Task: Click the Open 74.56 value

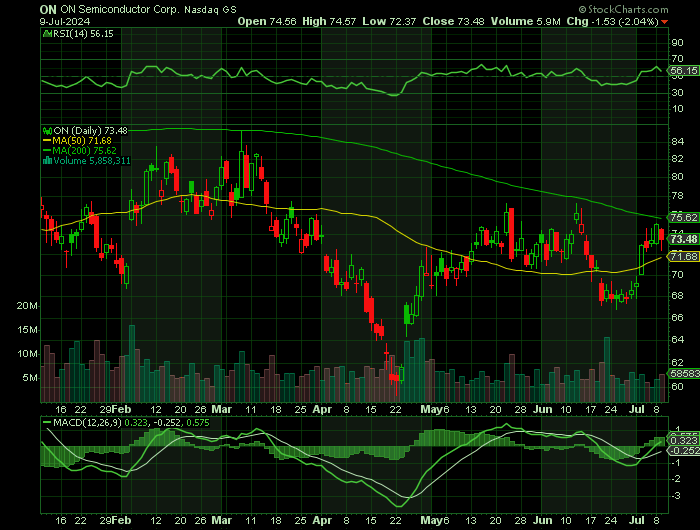Action: pyautogui.click(x=267, y=21)
